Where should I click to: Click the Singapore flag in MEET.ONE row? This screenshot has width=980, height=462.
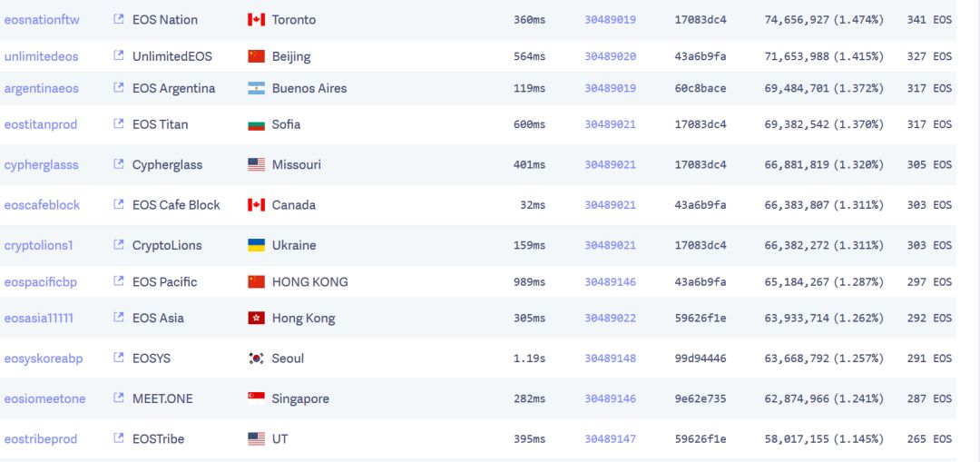coord(256,398)
